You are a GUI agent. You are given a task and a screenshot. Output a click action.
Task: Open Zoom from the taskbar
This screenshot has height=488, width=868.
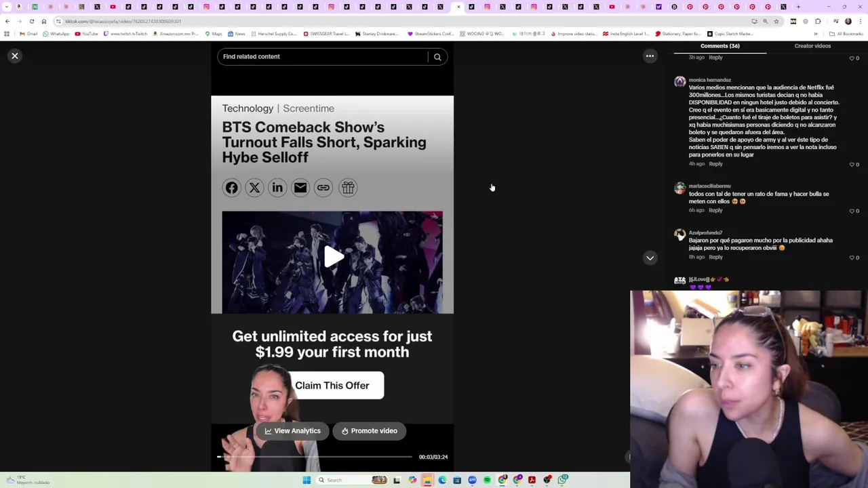tap(472, 481)
